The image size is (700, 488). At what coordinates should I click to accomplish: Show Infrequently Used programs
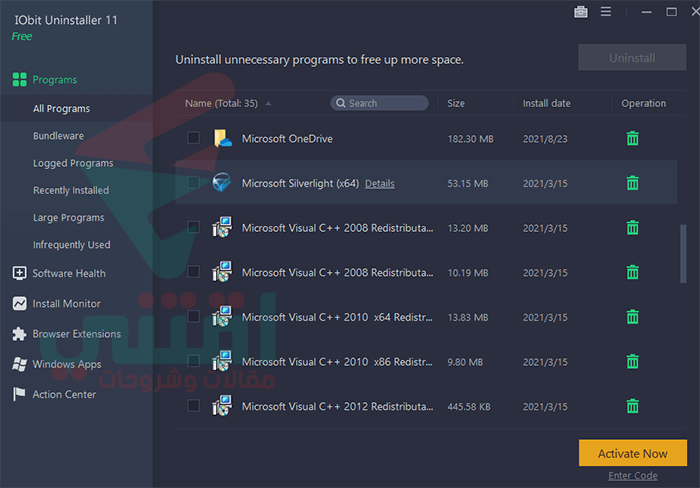click(x=71, y=245)
